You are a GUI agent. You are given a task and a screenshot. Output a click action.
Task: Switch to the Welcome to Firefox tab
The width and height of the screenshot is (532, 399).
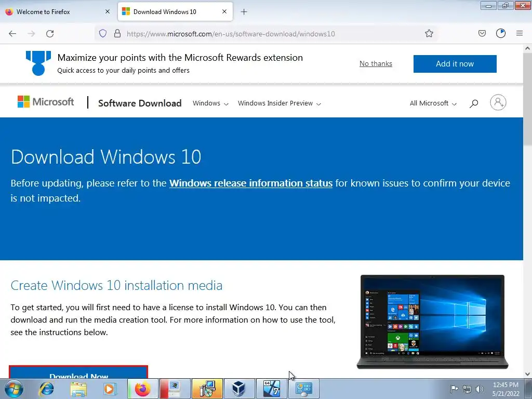58,11
